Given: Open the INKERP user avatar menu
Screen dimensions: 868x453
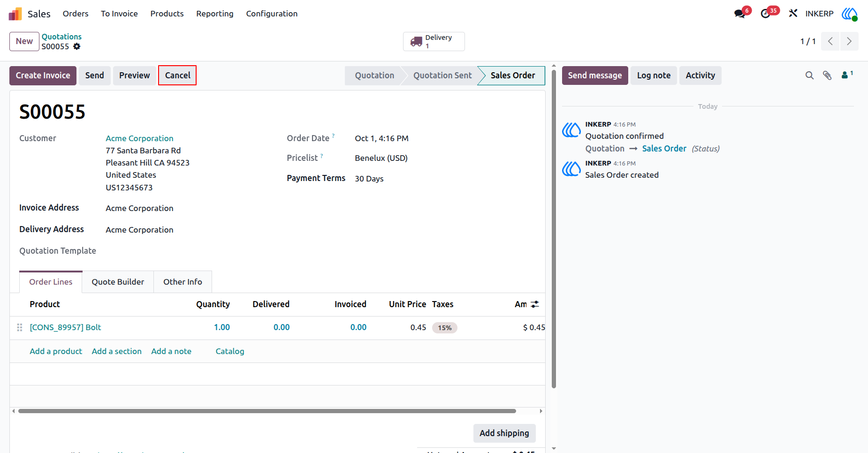Looking at the screenshot, I should (x=850, y=14).
